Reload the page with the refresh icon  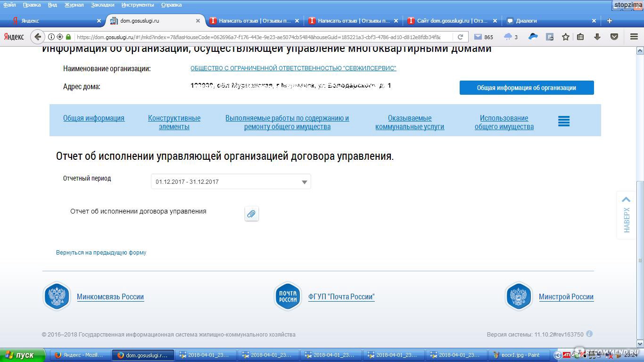(x=460, y=37)
